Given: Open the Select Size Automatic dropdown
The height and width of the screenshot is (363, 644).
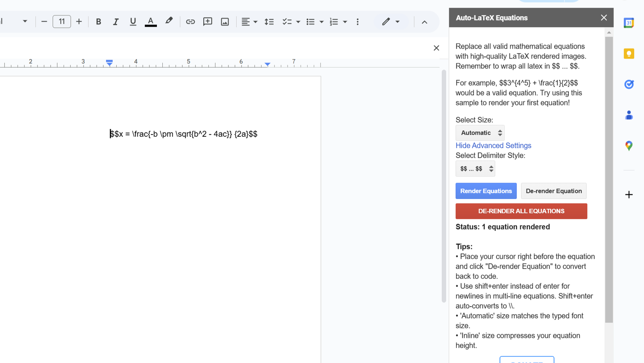Looking at the screenshot, I should coord(480,133).
